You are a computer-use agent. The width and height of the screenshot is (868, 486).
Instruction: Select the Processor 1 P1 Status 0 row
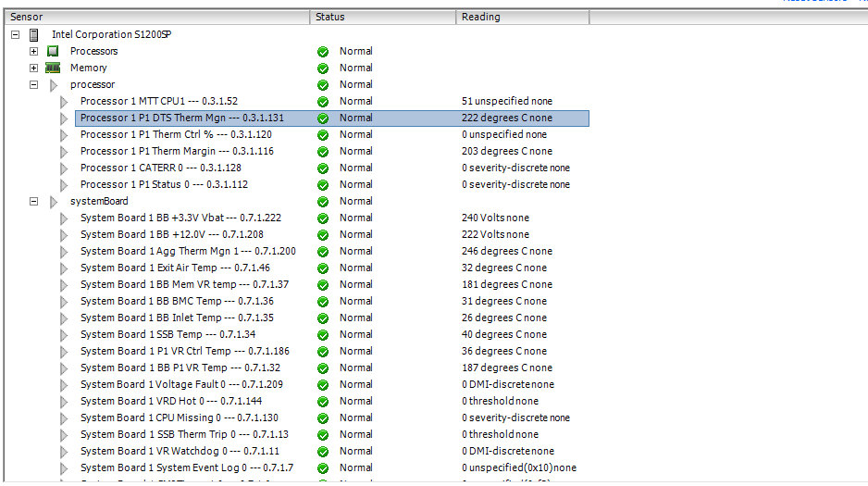click(164, 184)
